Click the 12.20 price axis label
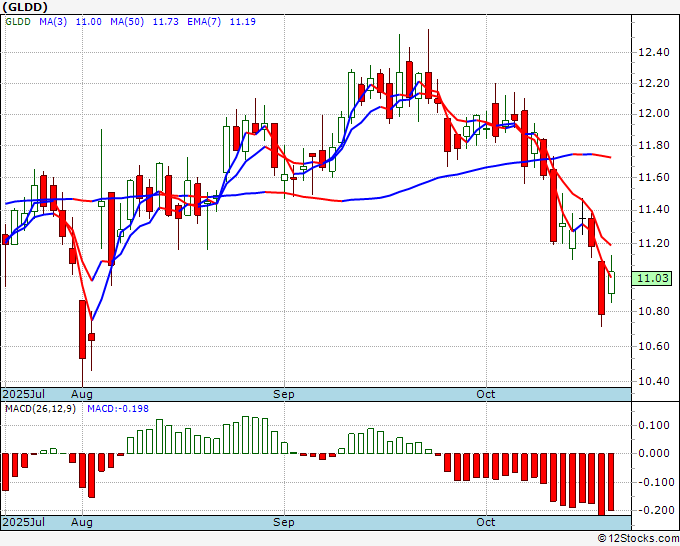The height and width of the screenshot is (546, 680). [654, 83]
